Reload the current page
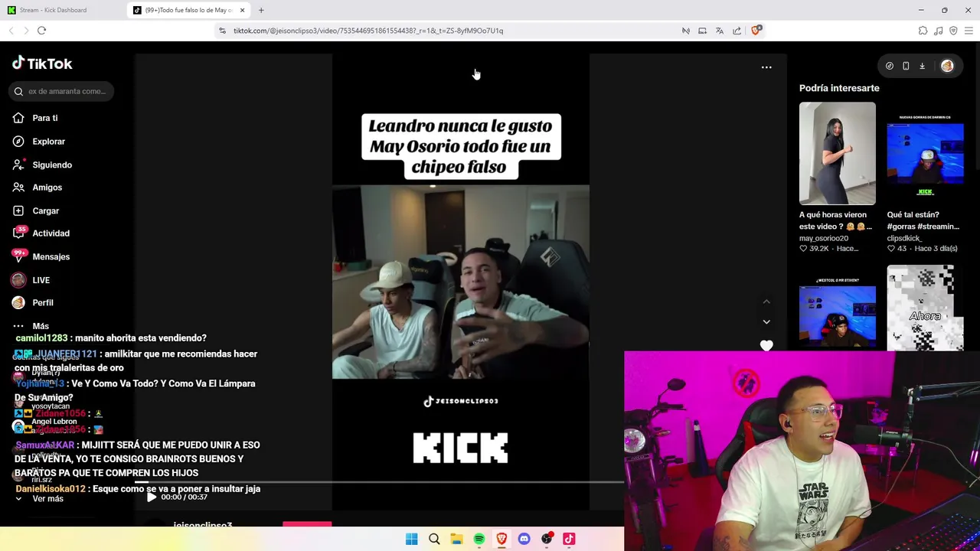 point(41,31)
